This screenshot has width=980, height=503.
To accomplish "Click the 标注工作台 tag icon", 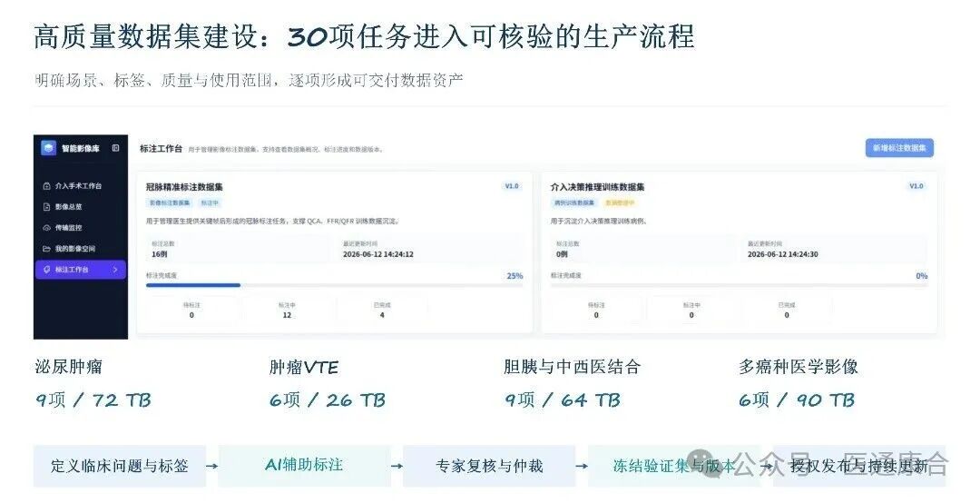I will 46,270.
